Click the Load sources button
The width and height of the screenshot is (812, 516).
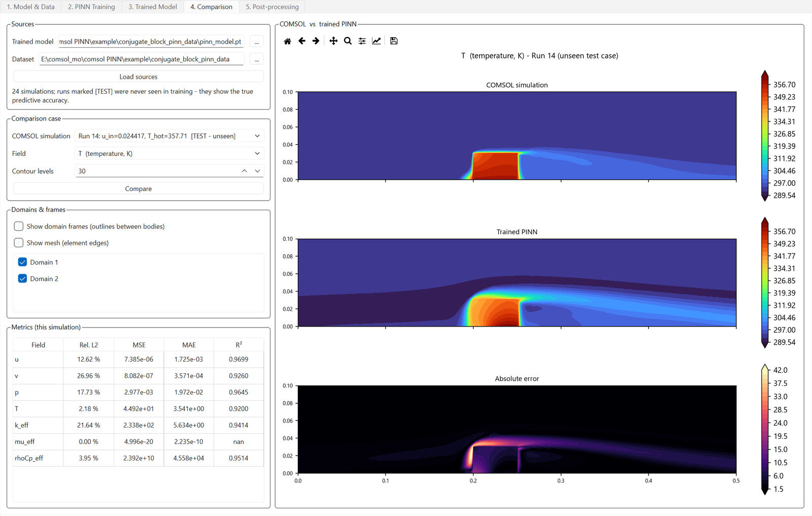tap(139, 77)
